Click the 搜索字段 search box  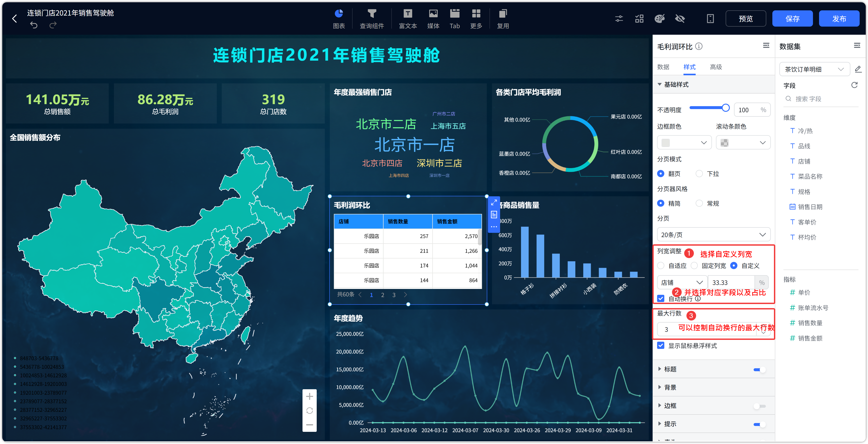pos(821,99)
